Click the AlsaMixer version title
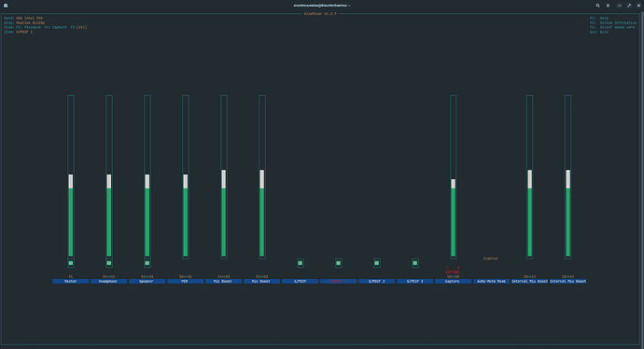The image size is (644, 349). 320,14
